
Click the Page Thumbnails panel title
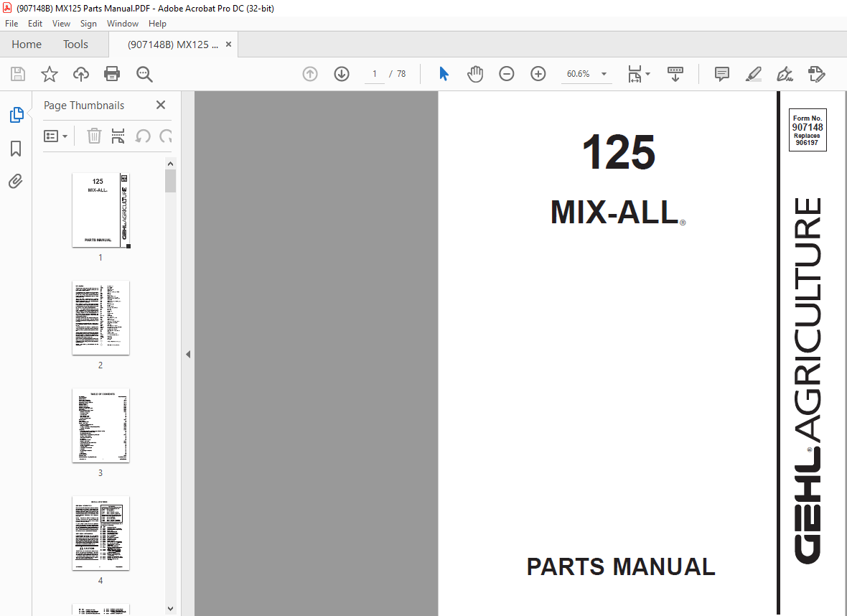coord(84,106)
